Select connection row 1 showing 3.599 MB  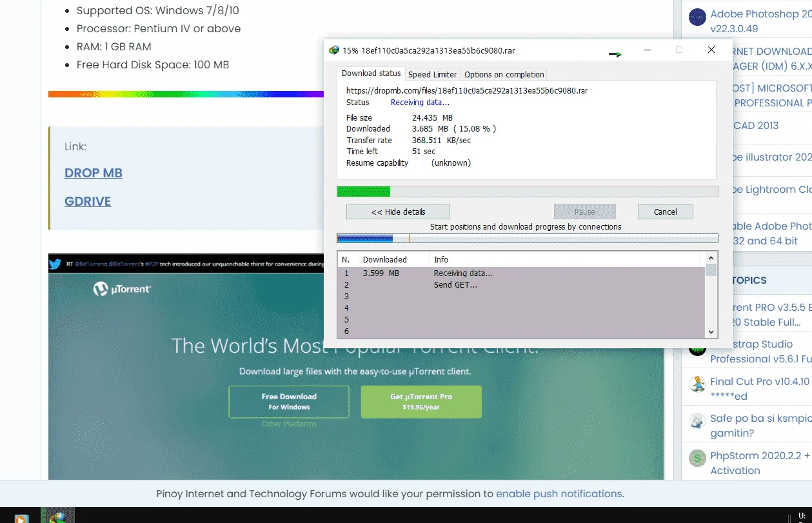(x=522, y=273)
